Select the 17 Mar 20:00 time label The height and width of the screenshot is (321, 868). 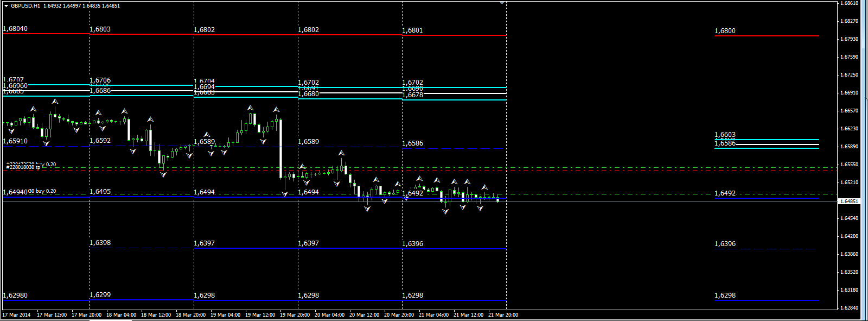tap(86, 315)
